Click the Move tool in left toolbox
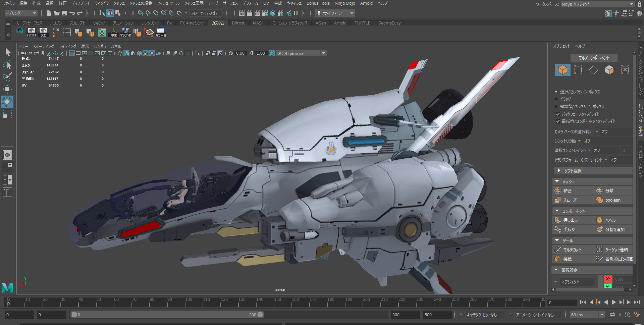This screenshot has height=325, width=644. [x=7, y=89]
